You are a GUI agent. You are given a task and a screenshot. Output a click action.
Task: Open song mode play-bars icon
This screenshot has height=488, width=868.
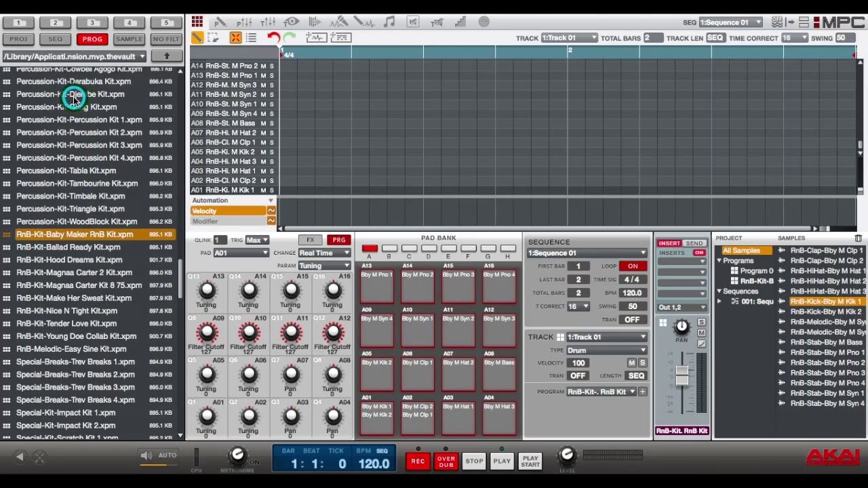tap(315, 22)
